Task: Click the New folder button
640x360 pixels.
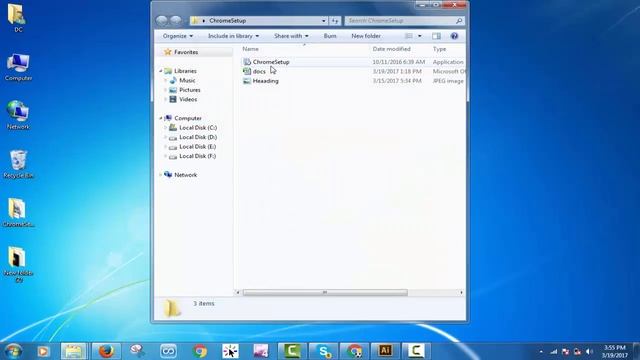Action: pyautogui.click(x=366, y=36)
